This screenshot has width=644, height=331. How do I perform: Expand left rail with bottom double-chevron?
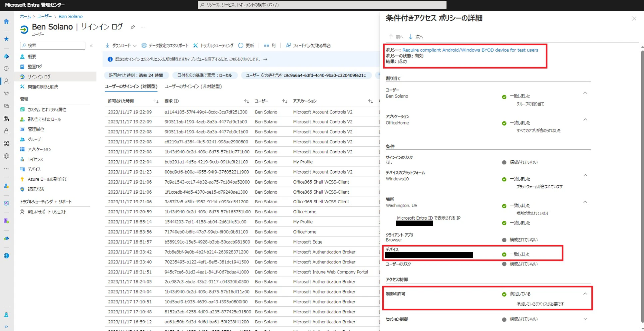tap(6, 327)
